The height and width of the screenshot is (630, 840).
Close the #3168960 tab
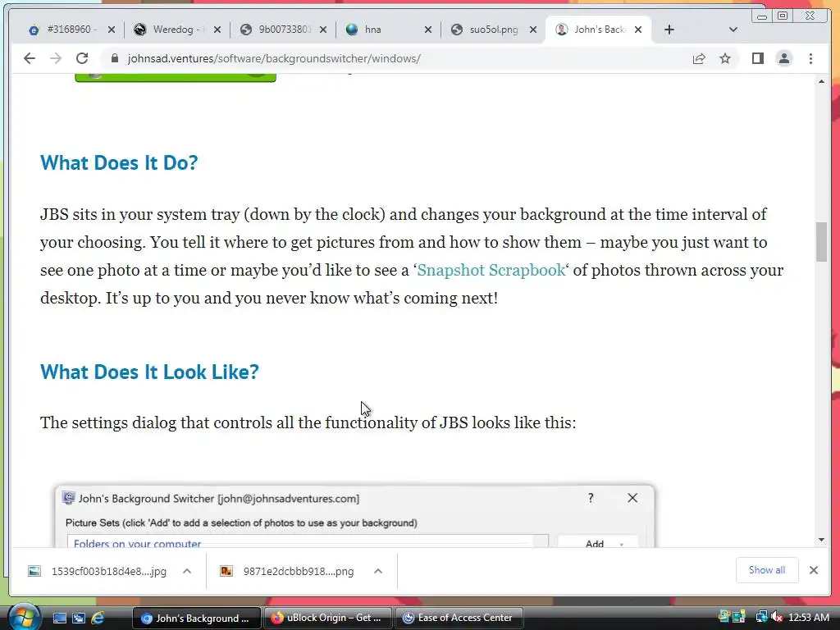(112, 30)
